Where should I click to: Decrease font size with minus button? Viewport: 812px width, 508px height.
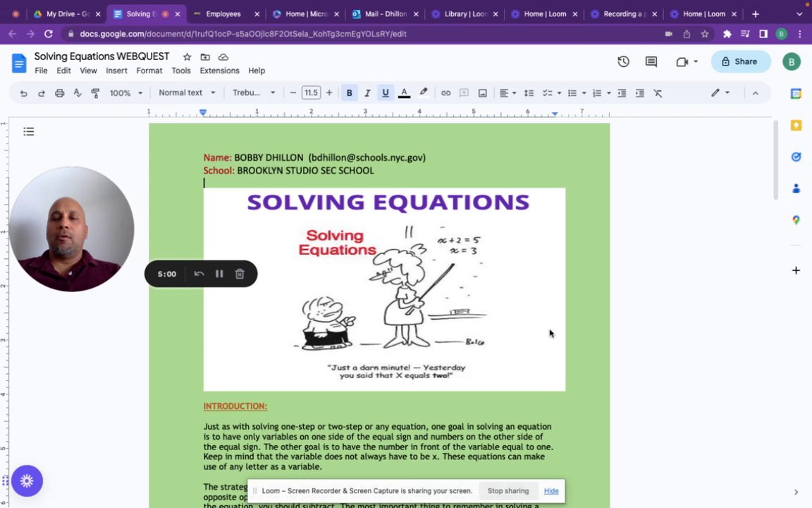pyautogui.click(x=293, y=93)
